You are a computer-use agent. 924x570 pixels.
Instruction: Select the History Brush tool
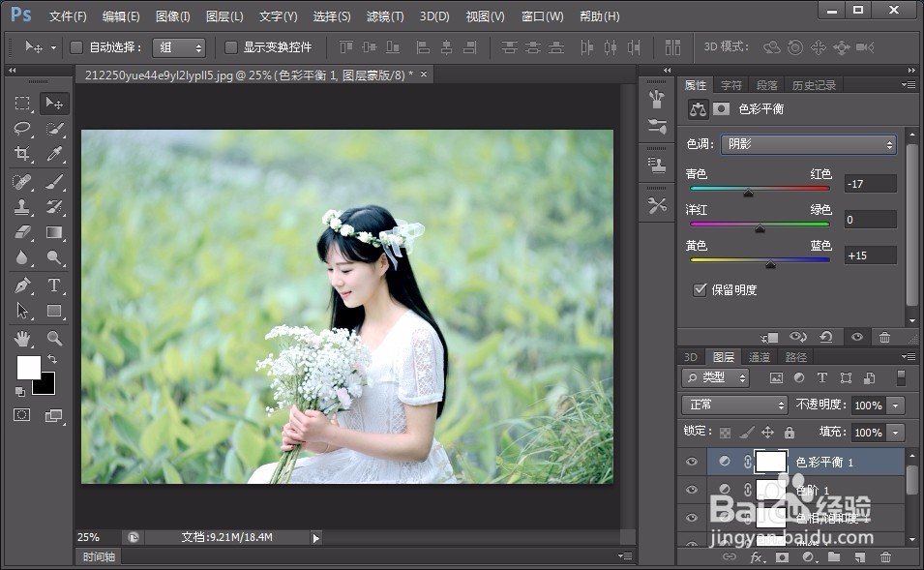tap(54, 207)
